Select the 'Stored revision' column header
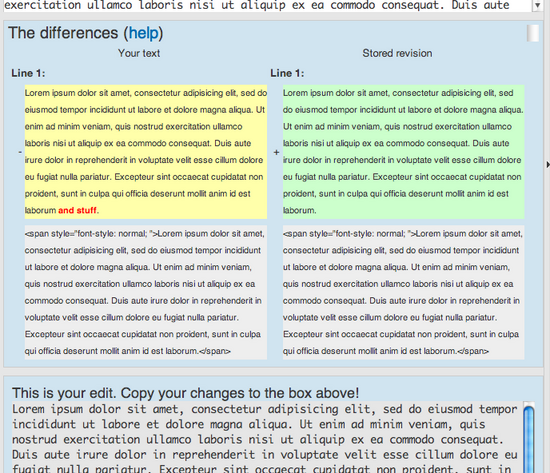This screenshot has height=473, width=550. [x=397, y=53]
